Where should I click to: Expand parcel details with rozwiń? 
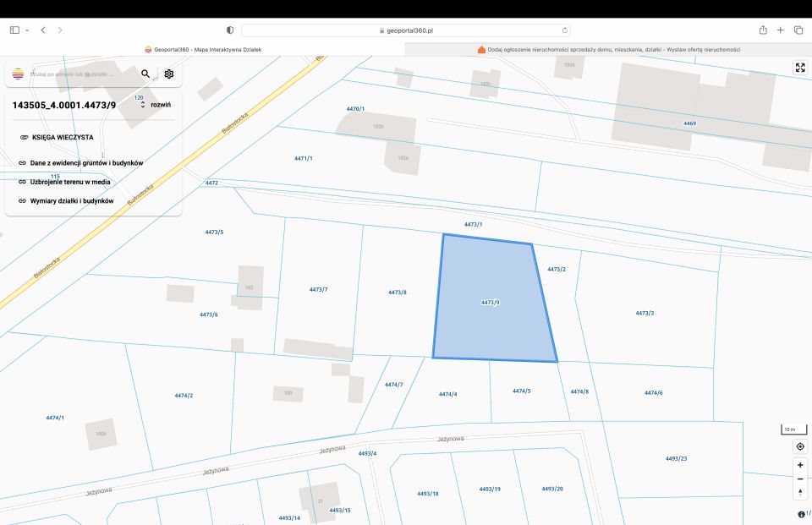161,105
